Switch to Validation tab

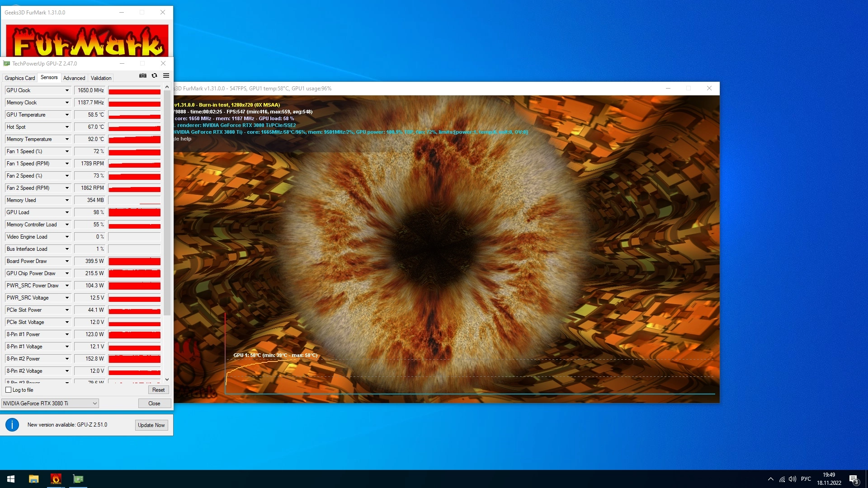[101, 78]
